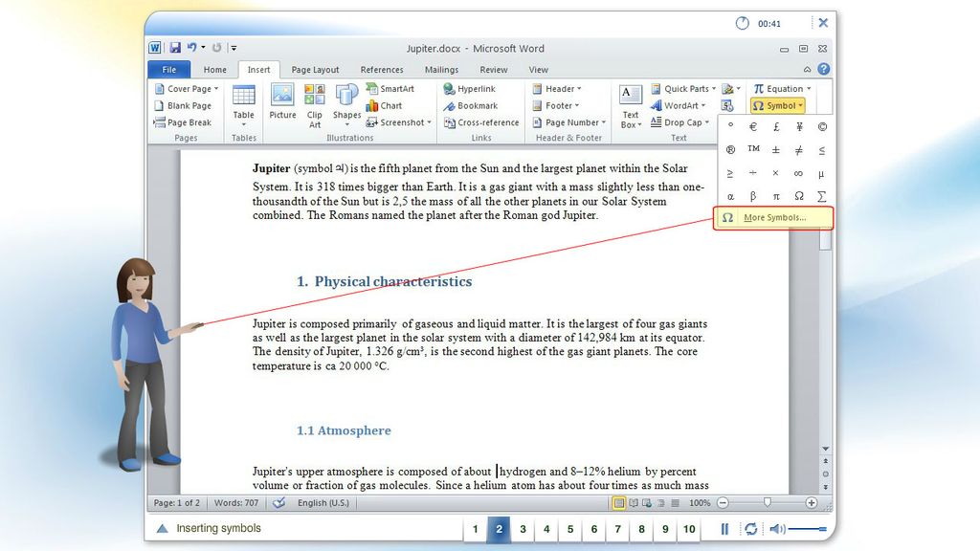Pause the tutorial playback

724,529
